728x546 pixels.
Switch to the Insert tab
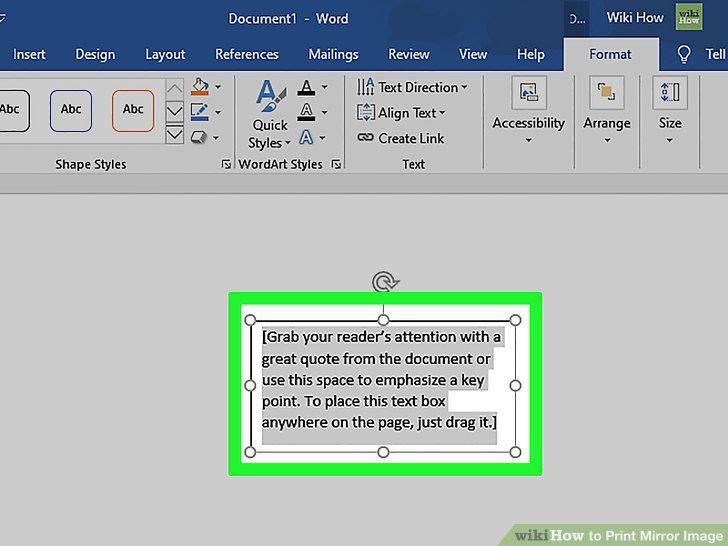coord(29,54)
